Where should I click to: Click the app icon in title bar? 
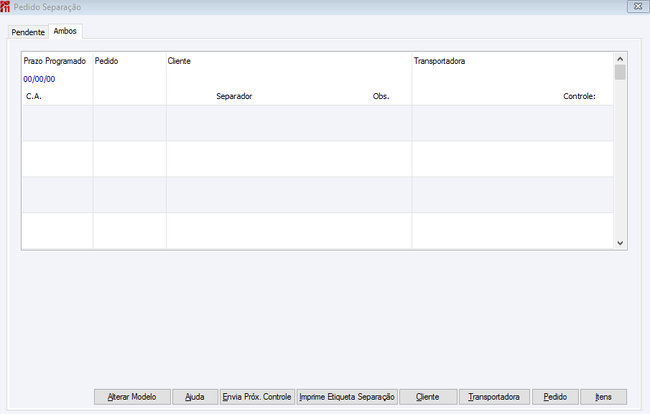coord(5,6)
